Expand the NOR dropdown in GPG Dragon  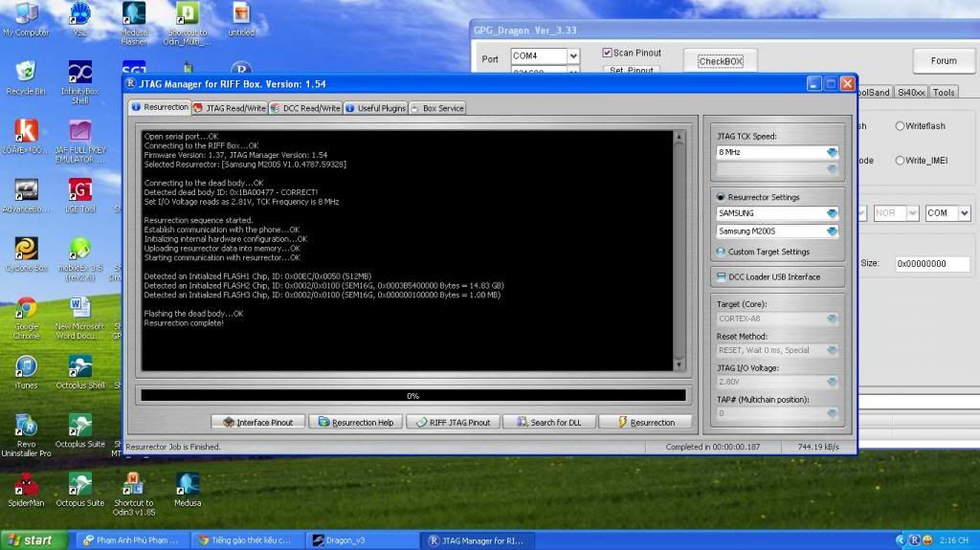pyautogui.click(x=912, y=213)
